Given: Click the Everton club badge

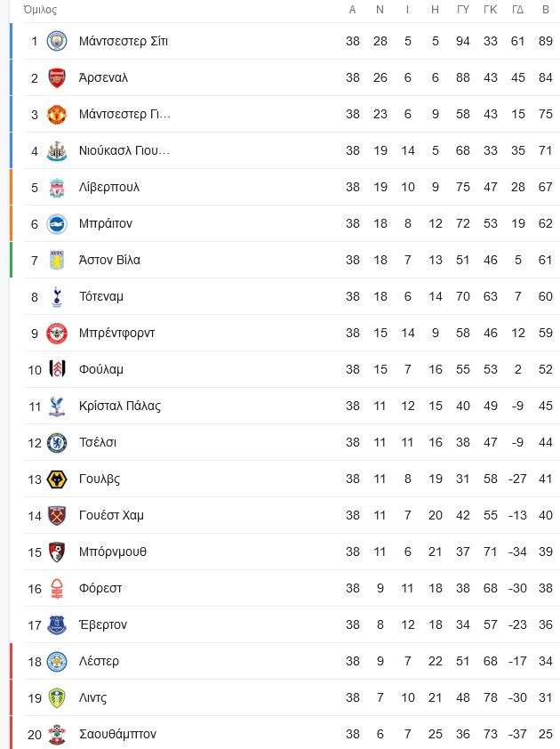Looking at the screenshot, I should tap(57, 624).
